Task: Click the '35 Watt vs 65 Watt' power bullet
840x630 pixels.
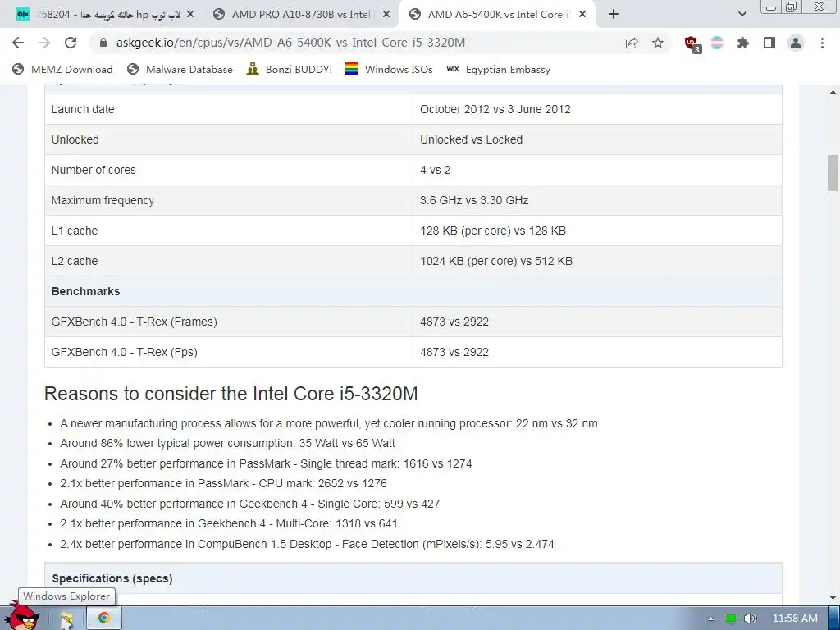Action: tap(228, 444)
